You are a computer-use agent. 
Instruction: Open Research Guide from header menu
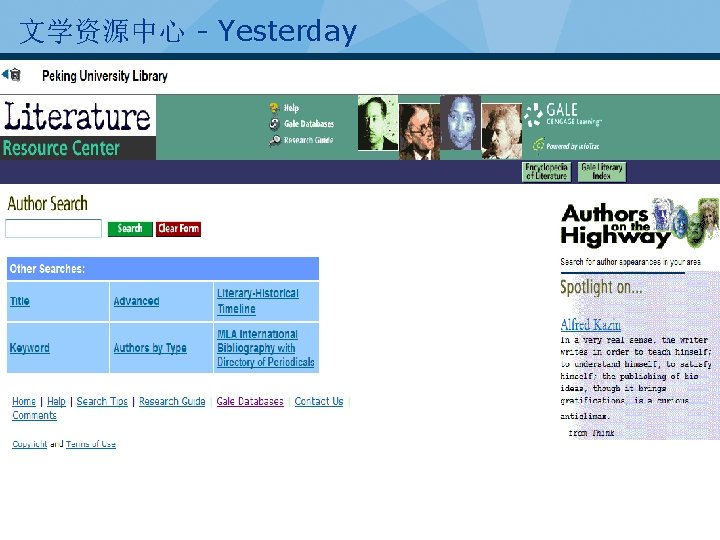coord(308,140)
